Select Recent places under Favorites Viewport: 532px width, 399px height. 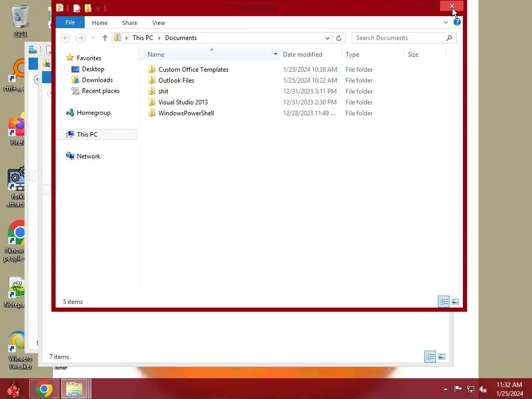(100, 90)
